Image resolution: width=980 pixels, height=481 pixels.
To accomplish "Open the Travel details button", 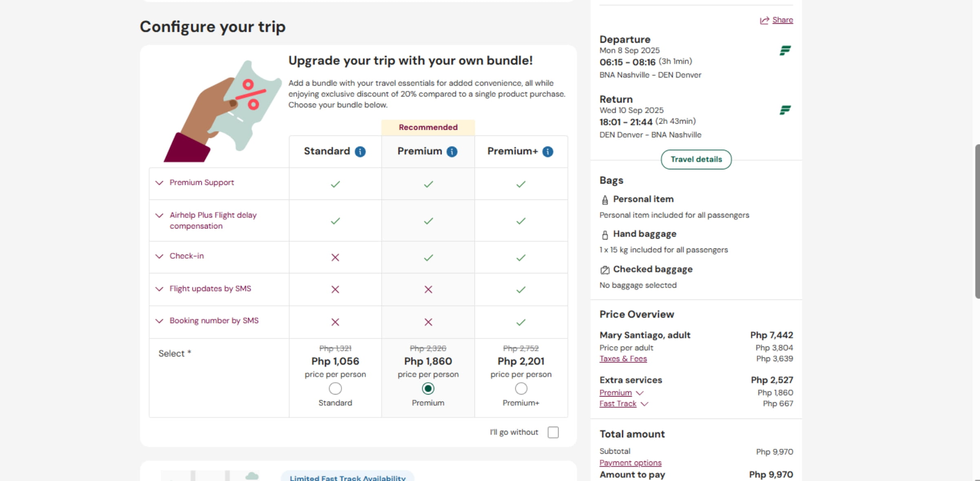I will click(x=696, y=160).
